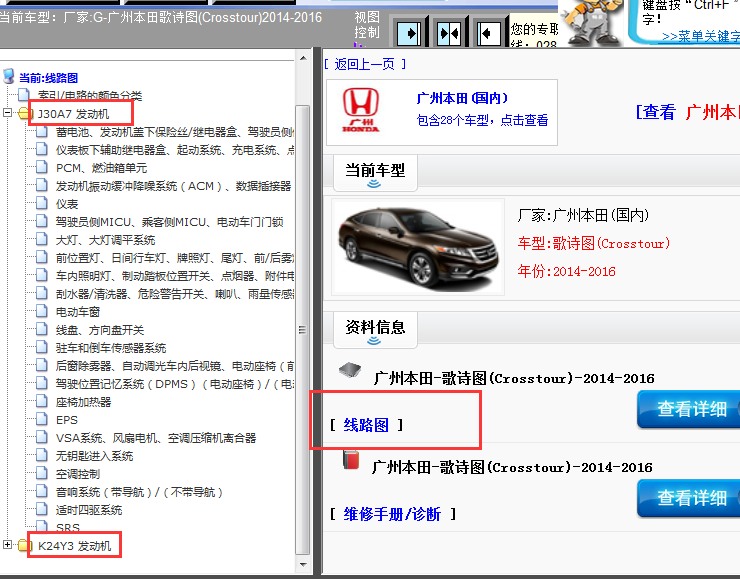Expand the K24Y3 发动机 folder
The height and width of the screenshot is (579, 740).
[x=7, y=545]
